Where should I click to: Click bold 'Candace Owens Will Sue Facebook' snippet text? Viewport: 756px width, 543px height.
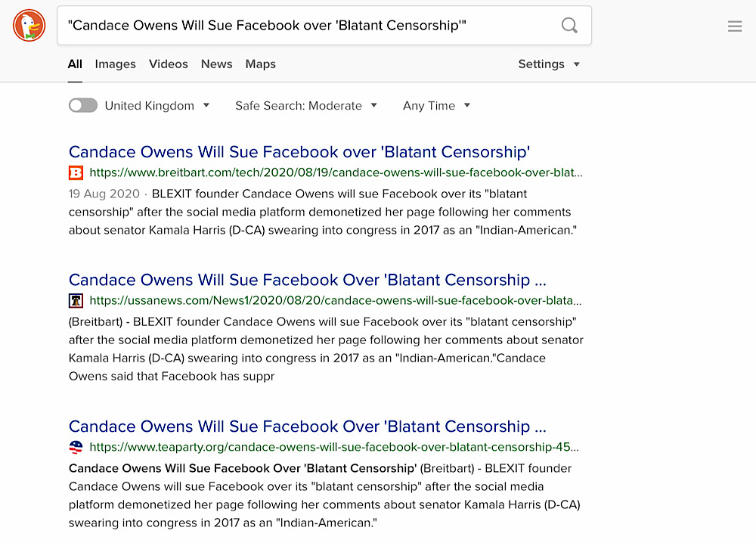(243, 468)
